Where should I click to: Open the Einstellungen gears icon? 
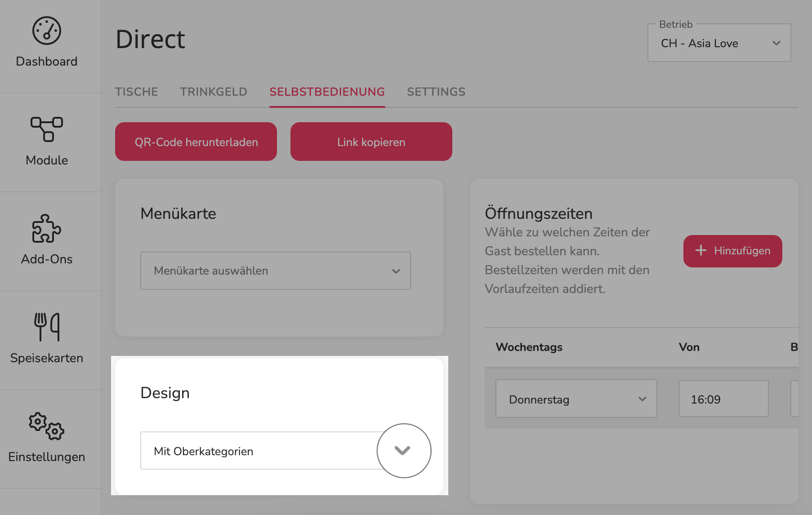[x=47, y=426]
